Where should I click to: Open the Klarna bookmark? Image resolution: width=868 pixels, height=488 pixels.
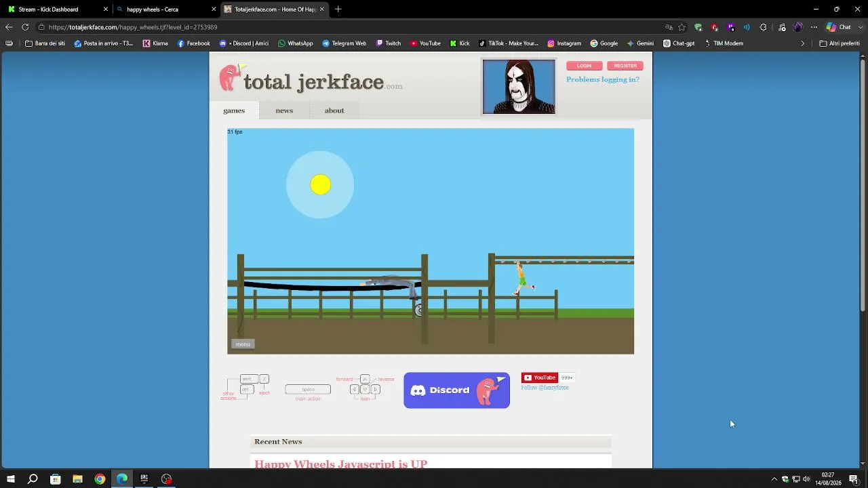(x=155, y=43)
